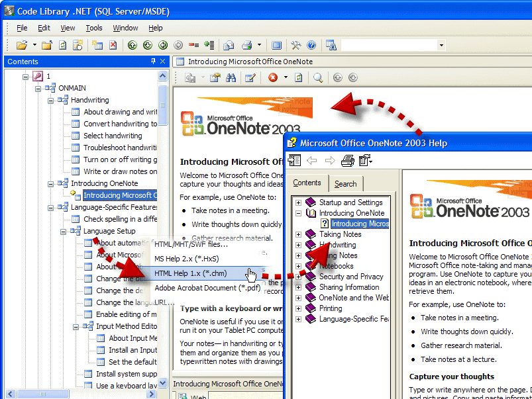This screenshot has width=532, height=399.
Task: Collapse the Handwriting tree node
Action: 50,101
